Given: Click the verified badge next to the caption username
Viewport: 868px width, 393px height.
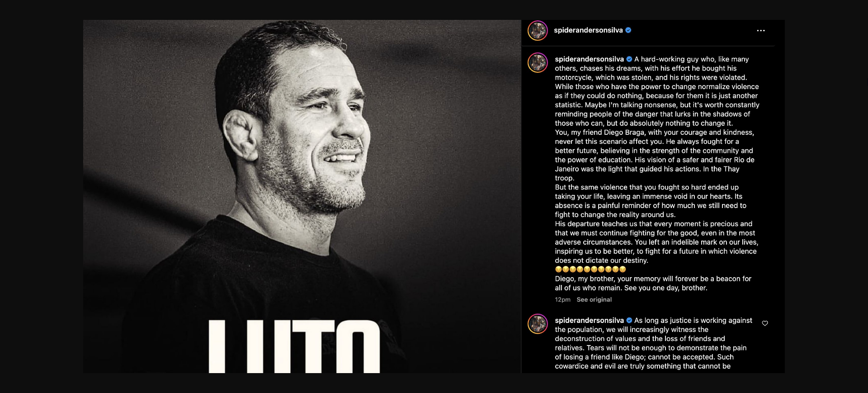Looking at the screenshot, I should coord(629,59).
